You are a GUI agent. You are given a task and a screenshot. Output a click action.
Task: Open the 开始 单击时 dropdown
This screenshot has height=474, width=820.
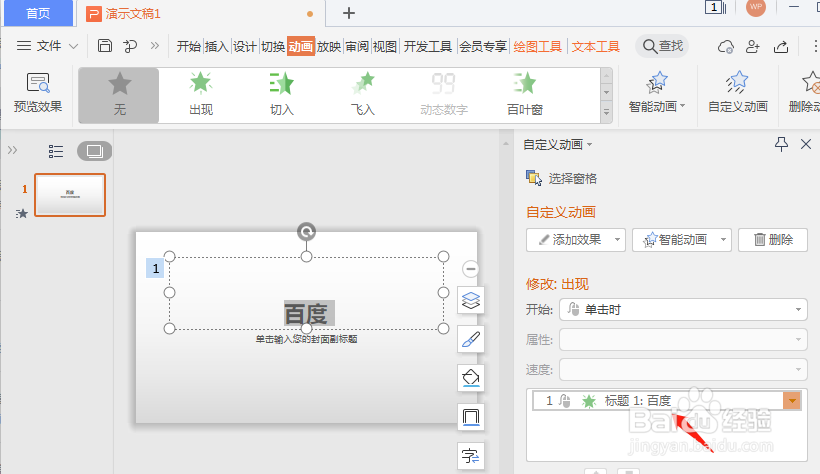[x=684, y=309]
